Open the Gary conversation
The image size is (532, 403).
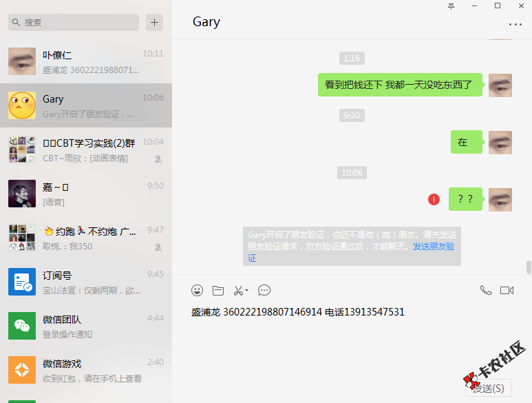86,105
